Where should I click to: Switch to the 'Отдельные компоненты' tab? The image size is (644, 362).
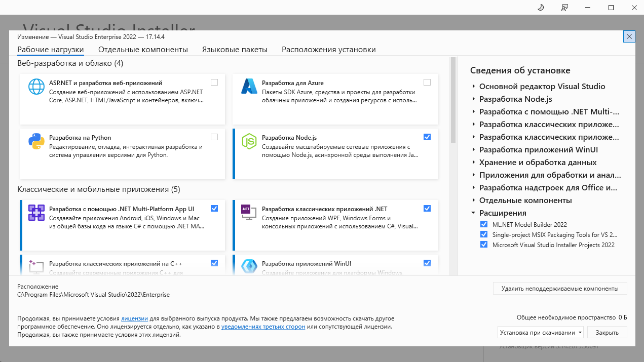[143, 50]
